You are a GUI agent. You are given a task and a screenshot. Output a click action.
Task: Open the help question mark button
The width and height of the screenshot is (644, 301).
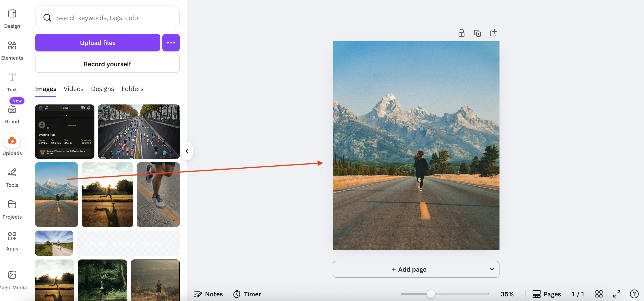pyautogui.click(x=634, y=294)
